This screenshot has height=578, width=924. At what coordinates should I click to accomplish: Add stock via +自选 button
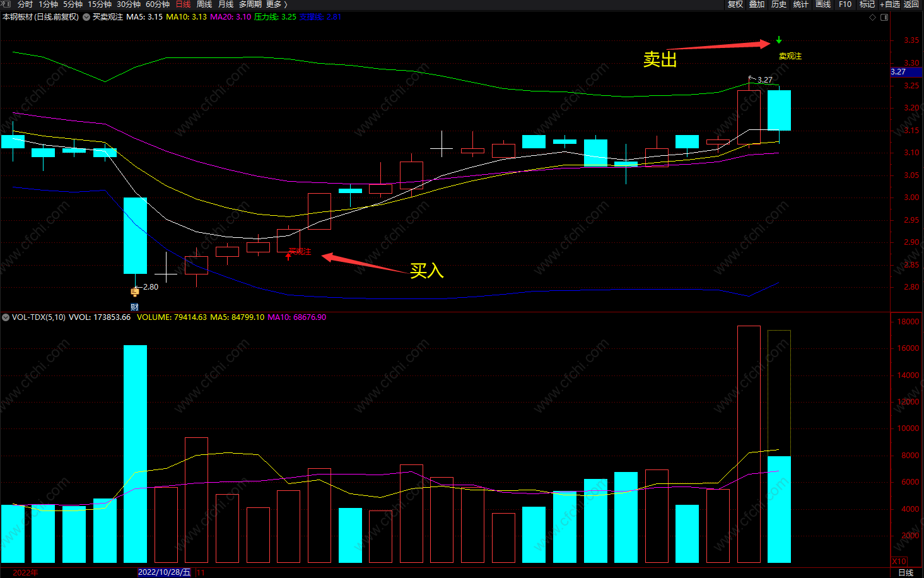[889, 4]
